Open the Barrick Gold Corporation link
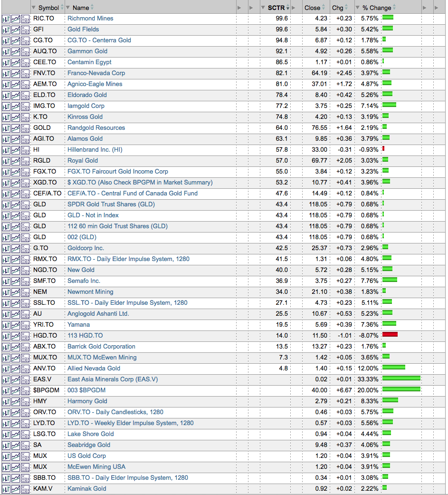This screenshot has height=495, width=448. tap(101, 346)
